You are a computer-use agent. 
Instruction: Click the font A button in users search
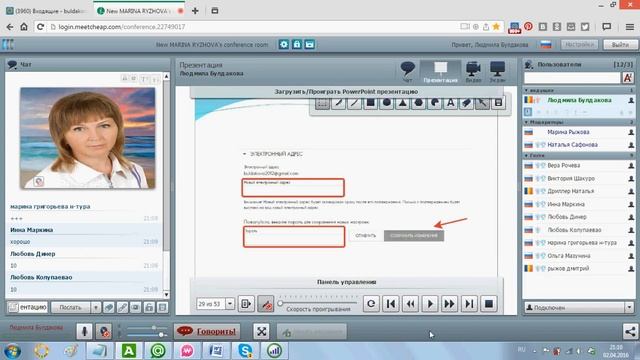(x=628, y=77)
